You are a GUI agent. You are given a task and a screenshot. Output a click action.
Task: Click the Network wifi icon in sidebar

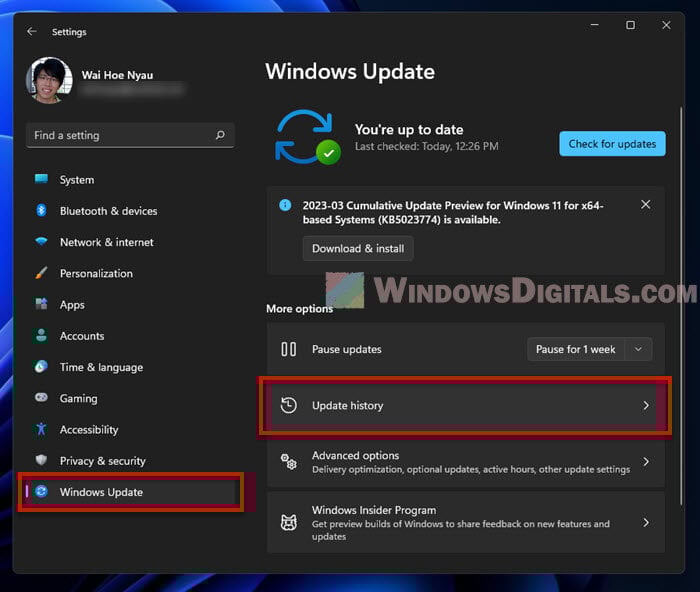(x=41, y=242)
